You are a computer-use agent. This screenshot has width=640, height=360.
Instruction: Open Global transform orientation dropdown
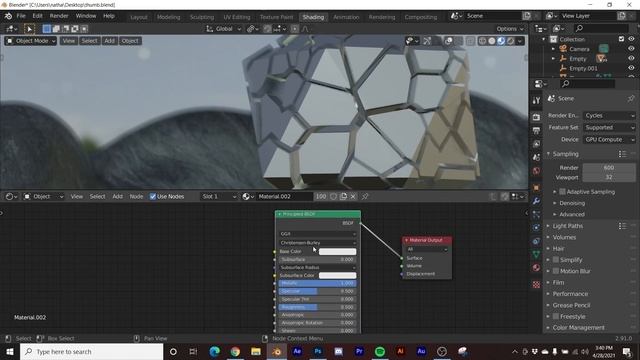(223, 29)
